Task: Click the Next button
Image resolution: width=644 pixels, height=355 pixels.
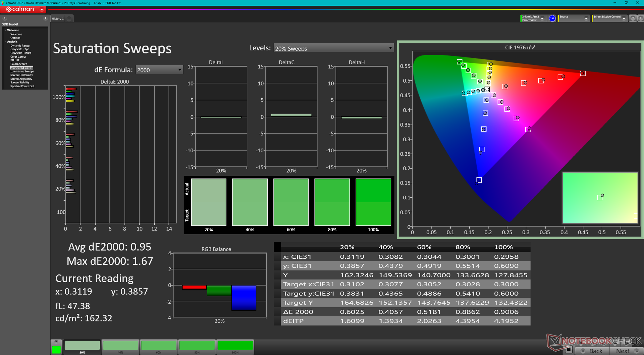Action: pos(626,351)
